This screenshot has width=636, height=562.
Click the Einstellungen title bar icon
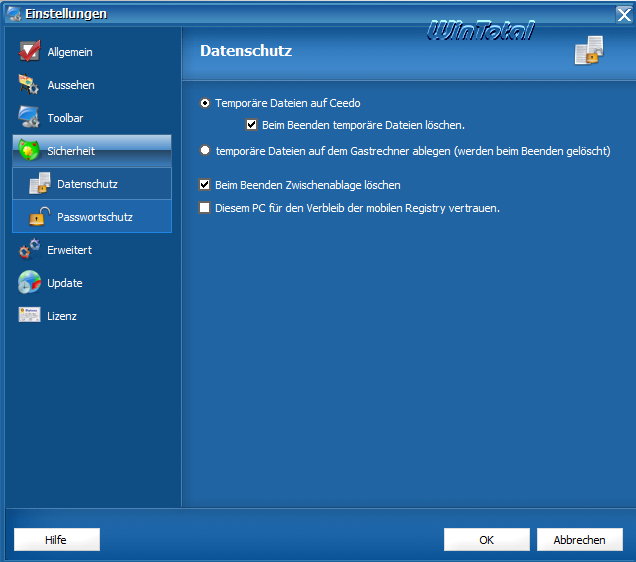(14, 14)
